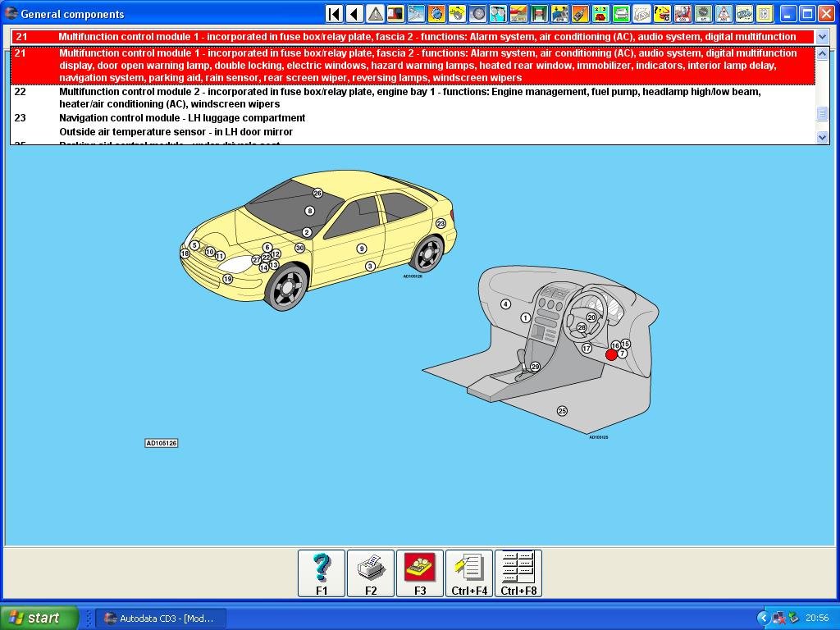Viewport: 840px width, 630px height.
Task: Select the blue gear on orange icon
Action: pyautogui.click(x=436, y=13)
